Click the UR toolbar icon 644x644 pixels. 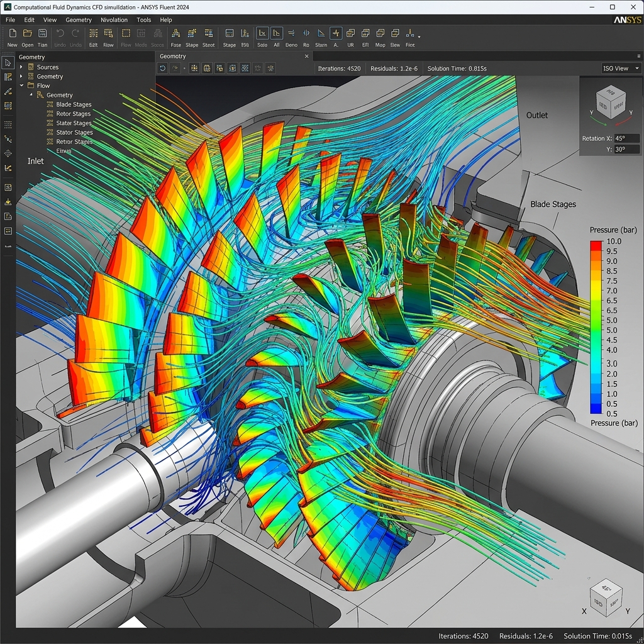tap(350, 33)
